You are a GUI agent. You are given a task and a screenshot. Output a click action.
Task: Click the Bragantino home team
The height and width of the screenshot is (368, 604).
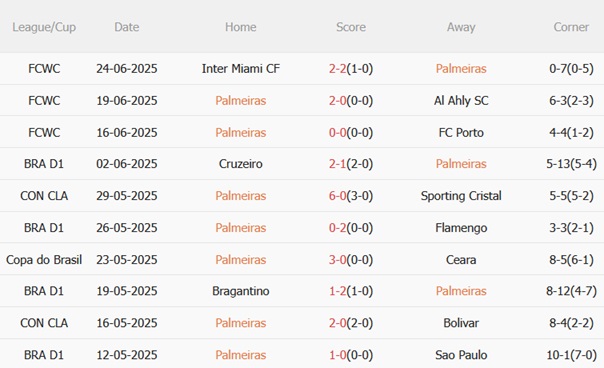241,291
